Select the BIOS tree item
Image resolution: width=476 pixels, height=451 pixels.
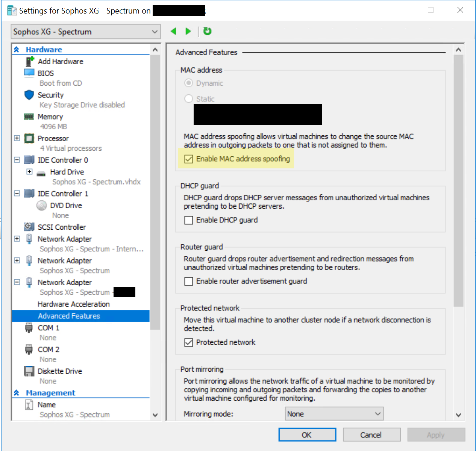pos(46,73)
